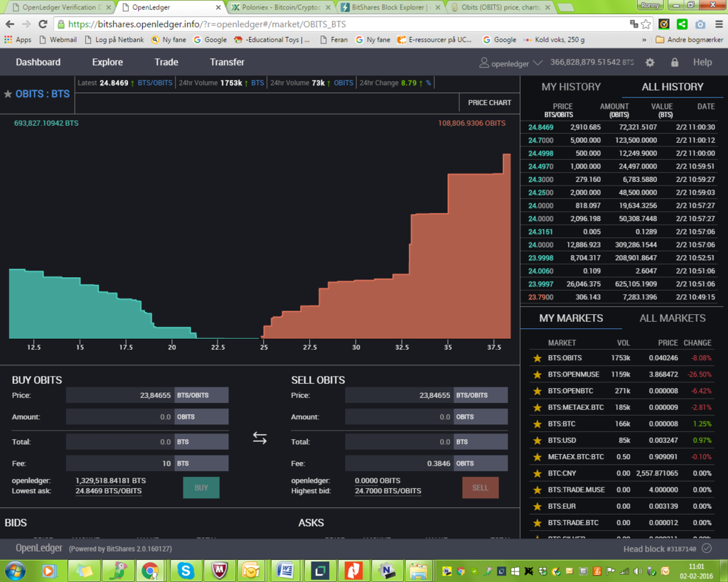The height and width of the screenshot is (582, 728).
Task: Open file explorer from taskbar
Action: [x=419, y=571]
